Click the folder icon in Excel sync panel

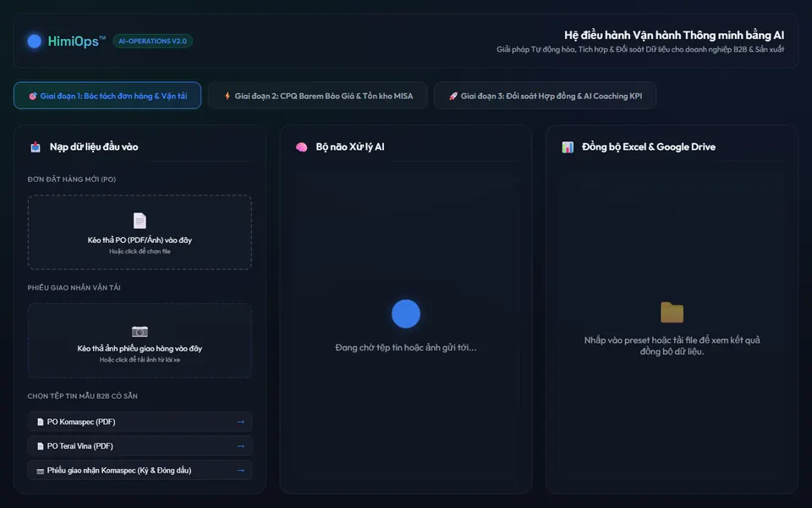pos(672,312)
